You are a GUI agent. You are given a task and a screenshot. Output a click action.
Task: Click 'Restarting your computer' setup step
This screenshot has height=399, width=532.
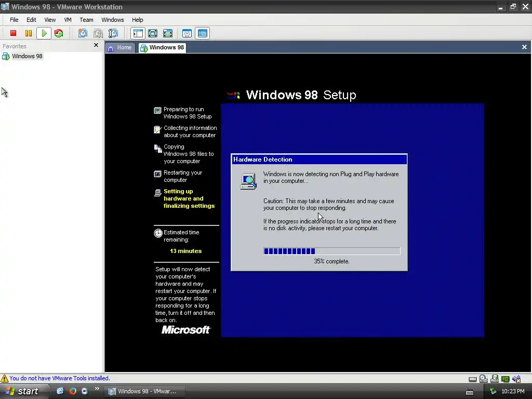182,176
